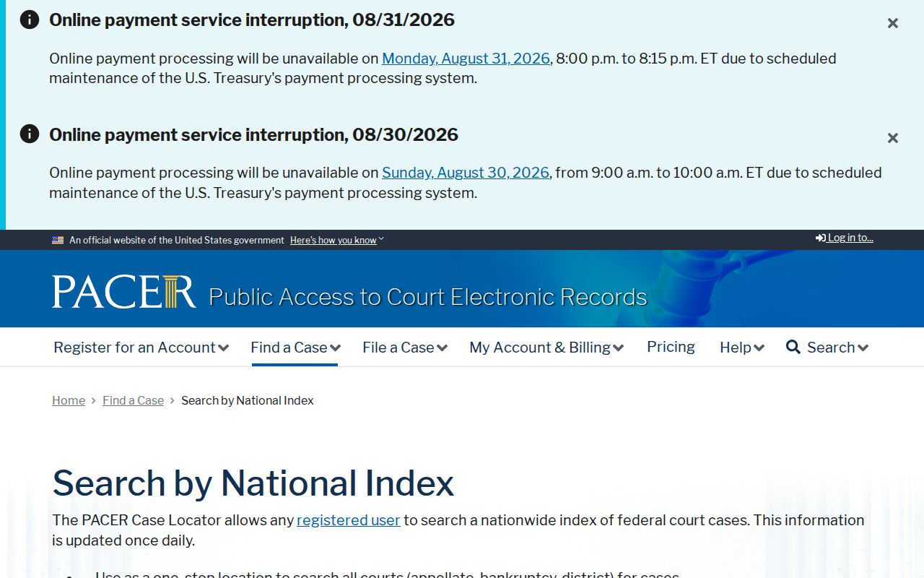Click the Public Access to Court Electronic Records title

(x=428, y=297)
